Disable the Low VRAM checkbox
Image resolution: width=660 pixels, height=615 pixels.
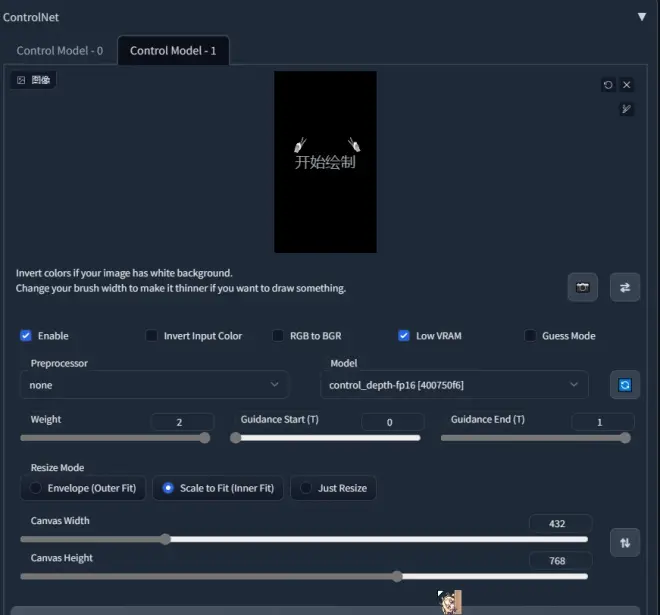click(404, 336)
